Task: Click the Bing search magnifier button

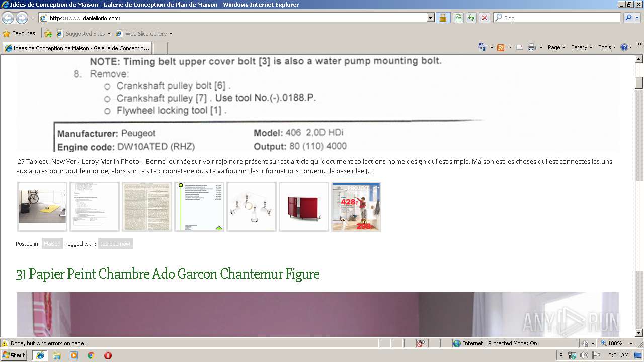Action: click(628, 18)
